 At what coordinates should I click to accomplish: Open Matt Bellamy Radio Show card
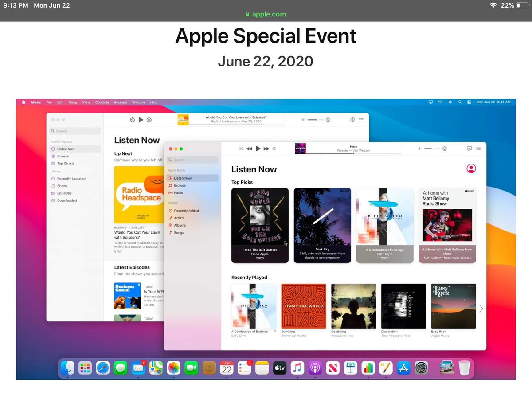pyautogui.click(x=447, y=225)
